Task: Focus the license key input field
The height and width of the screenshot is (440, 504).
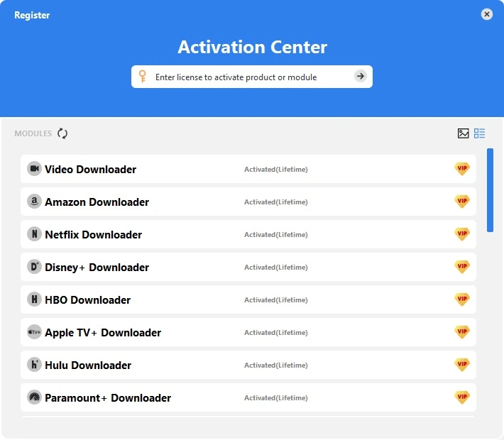Action: [252, 77]
